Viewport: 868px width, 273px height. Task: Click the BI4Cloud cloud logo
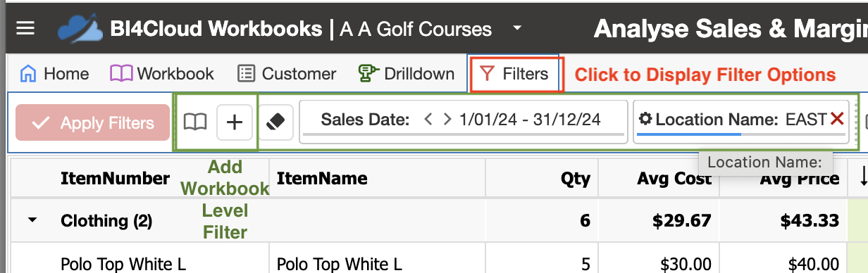click(x=80, y=29)
